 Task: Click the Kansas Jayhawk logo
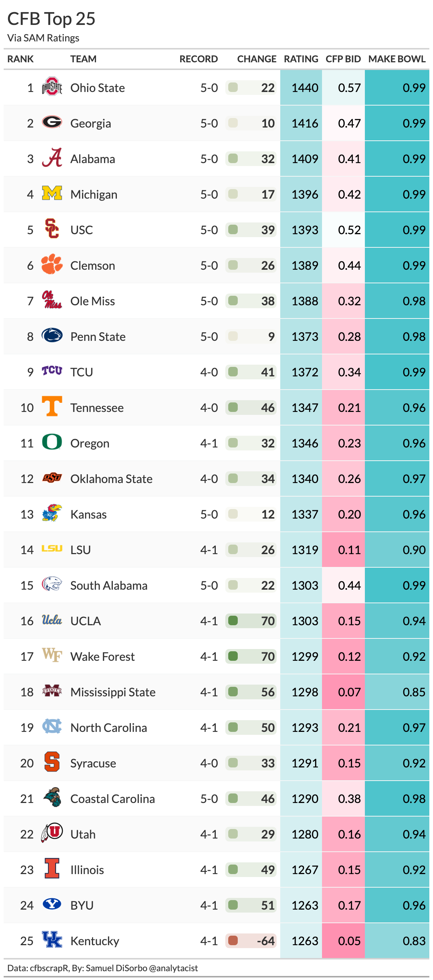tap(52, 513)
